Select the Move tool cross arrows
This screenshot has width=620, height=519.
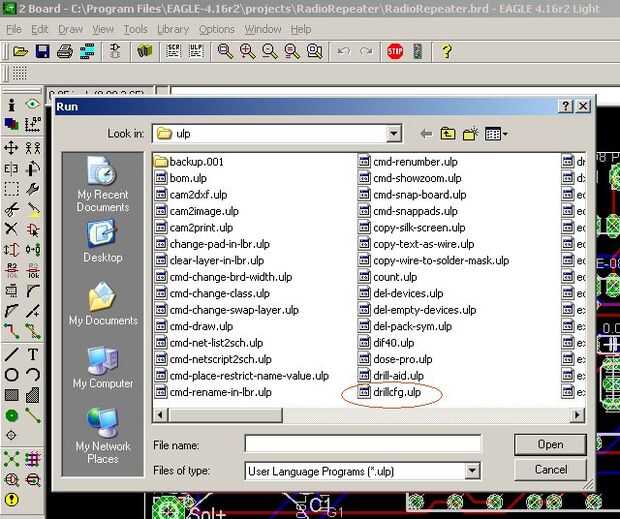[11, 148]
